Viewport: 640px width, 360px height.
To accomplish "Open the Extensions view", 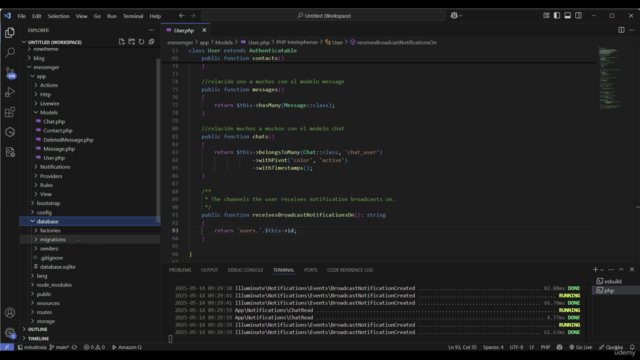I will click(10, 112).
